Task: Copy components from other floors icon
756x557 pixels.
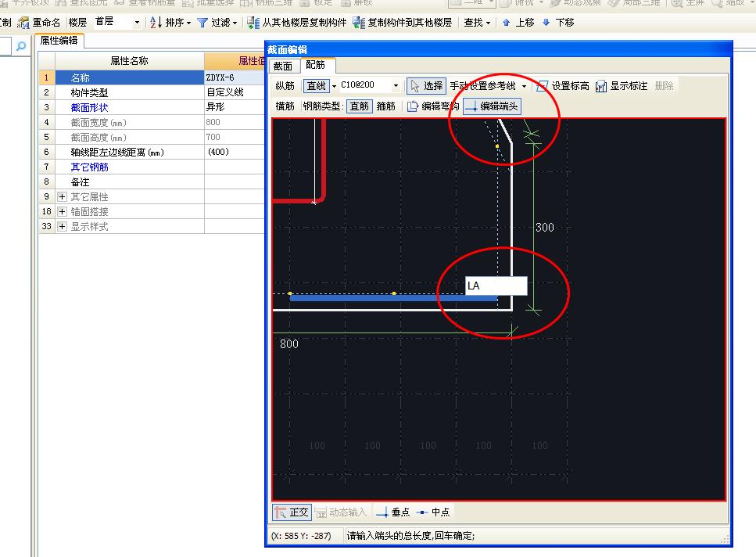Action: (x=253, y=23)
